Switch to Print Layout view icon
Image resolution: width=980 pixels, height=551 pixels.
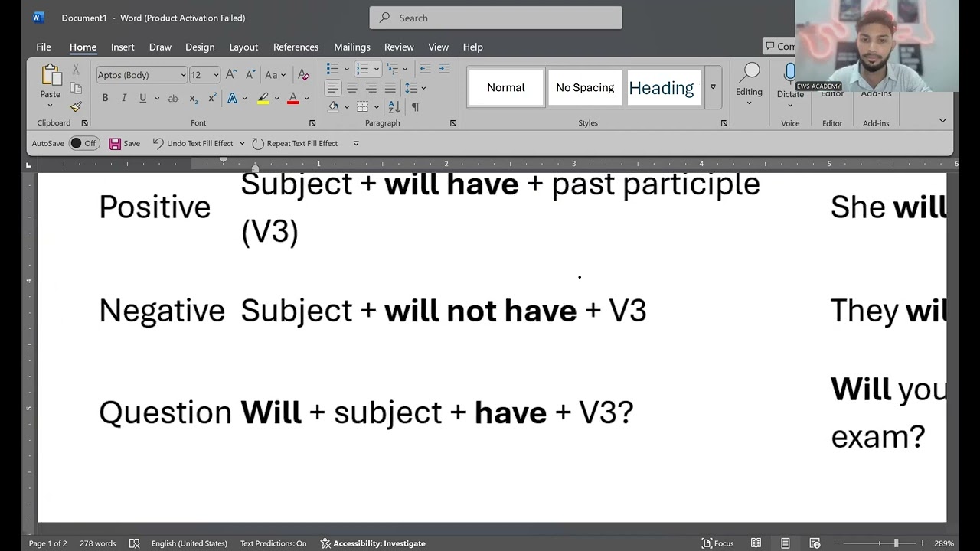click(x=785, y=543)
